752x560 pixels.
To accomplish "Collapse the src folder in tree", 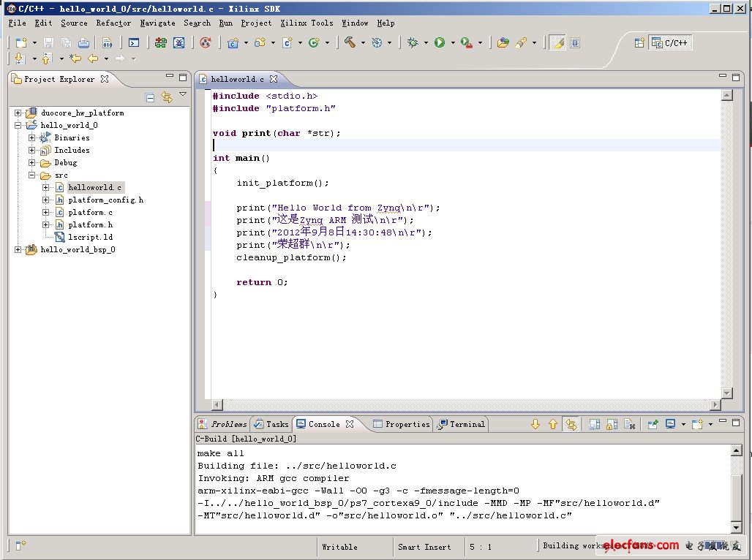I will point(32,175).
